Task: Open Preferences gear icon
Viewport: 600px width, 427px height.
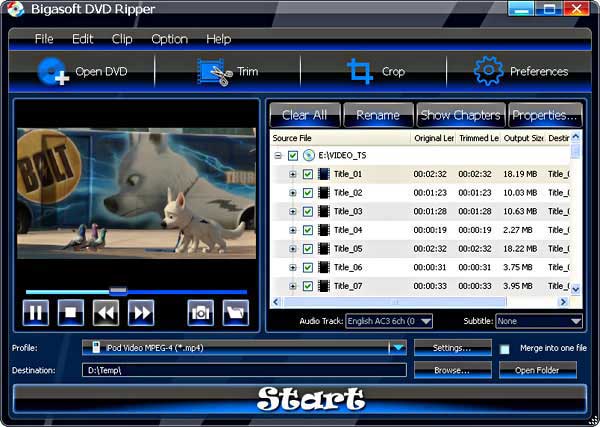Action: point(488,72)
